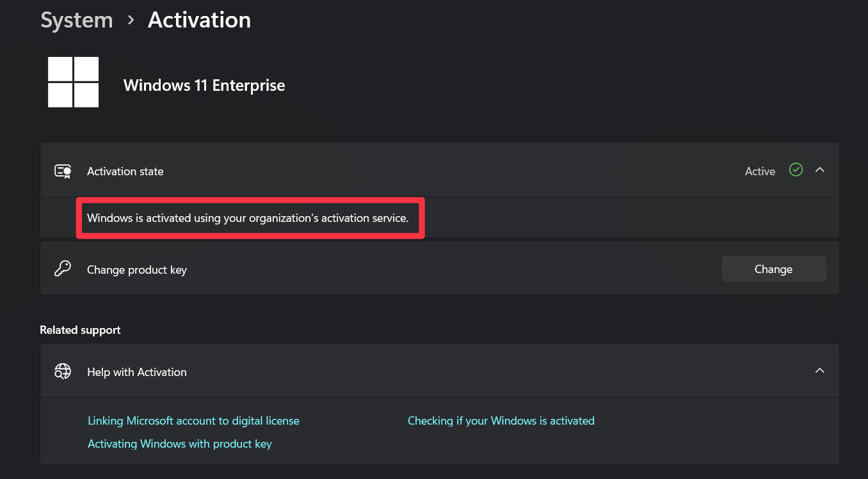Click the Help with Activation label
The height and width of the screenshot is (479, 868).
(137, 372)
